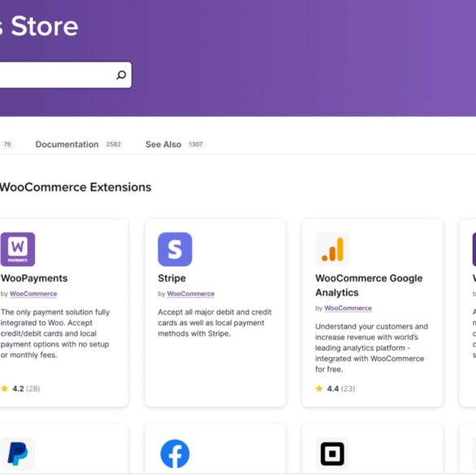Click the Google Analytics (23) review count

coord(348,389)
